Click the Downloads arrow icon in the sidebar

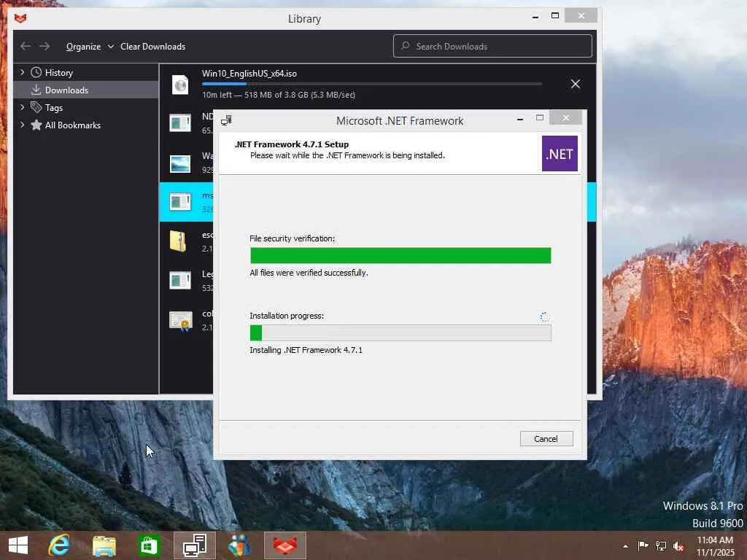36,90
